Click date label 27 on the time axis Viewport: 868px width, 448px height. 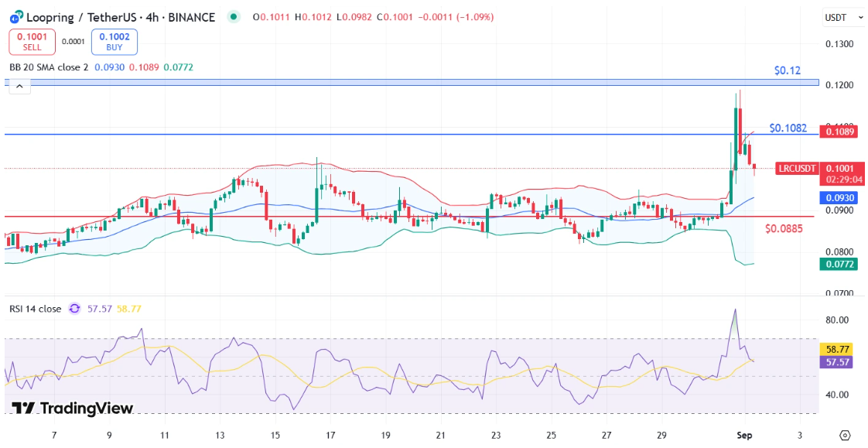(x=607, y=435)
